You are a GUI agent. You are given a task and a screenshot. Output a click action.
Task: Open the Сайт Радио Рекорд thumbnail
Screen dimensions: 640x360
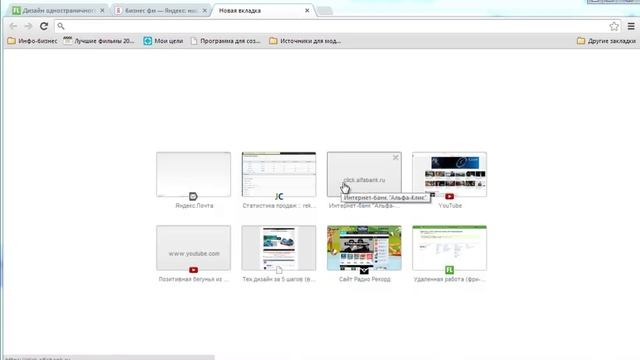tap(364, 248)
